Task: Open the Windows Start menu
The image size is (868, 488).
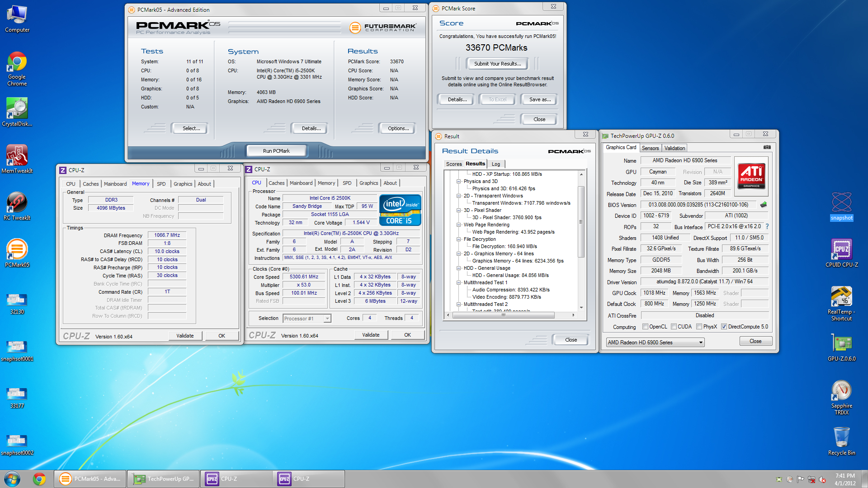Action: 12,479
